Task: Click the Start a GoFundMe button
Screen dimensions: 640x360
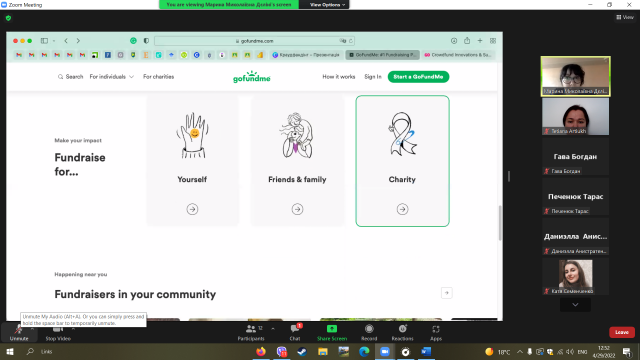Action: pos(418,77)
